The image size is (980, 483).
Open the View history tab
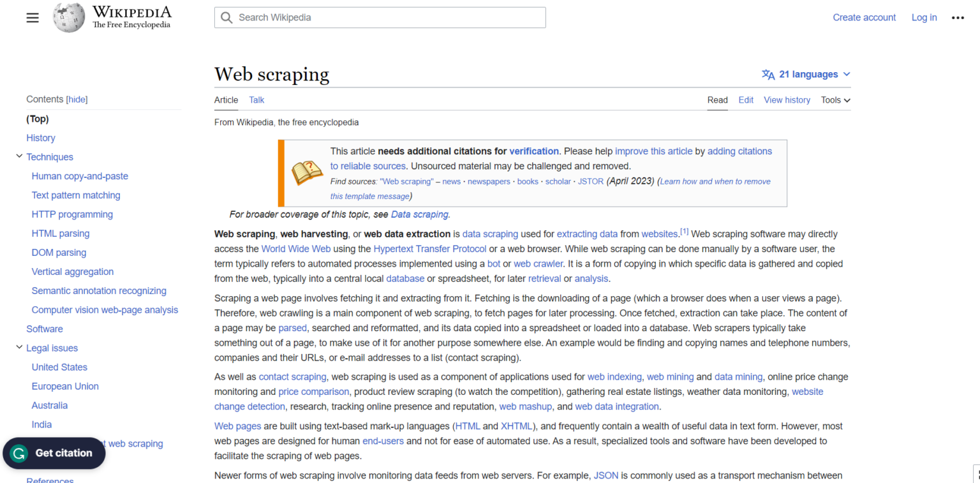tap(787, 100)
